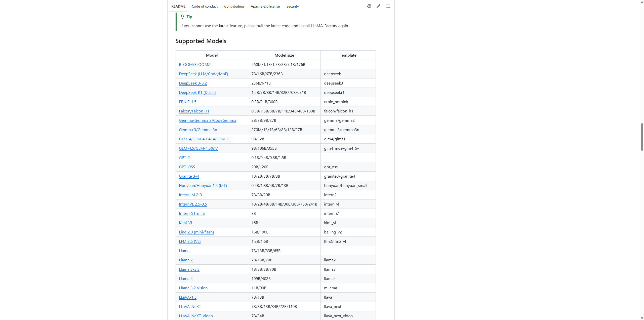
Task: Select the granite3/granite4 template text
Action: 339,176
